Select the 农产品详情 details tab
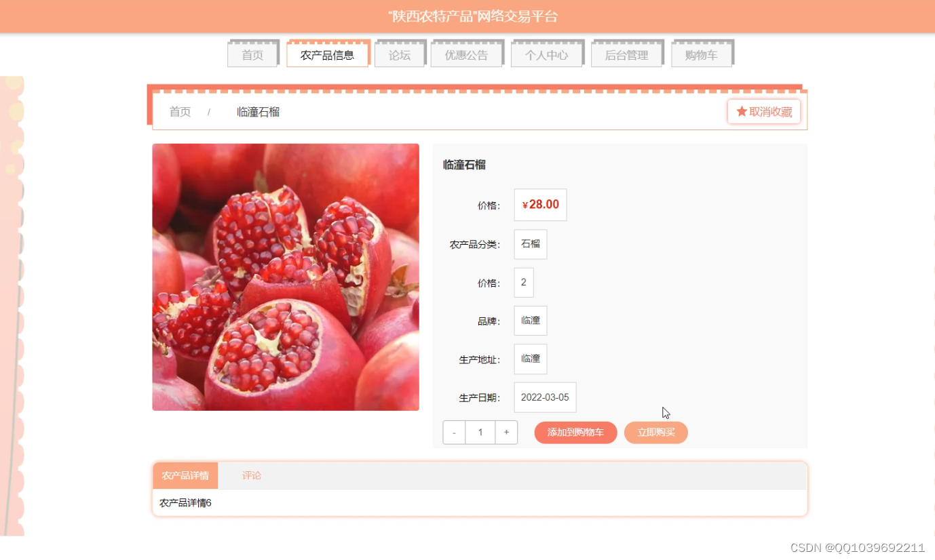The height and width of the screenshot is (560, 935). (x=185, y=476)
